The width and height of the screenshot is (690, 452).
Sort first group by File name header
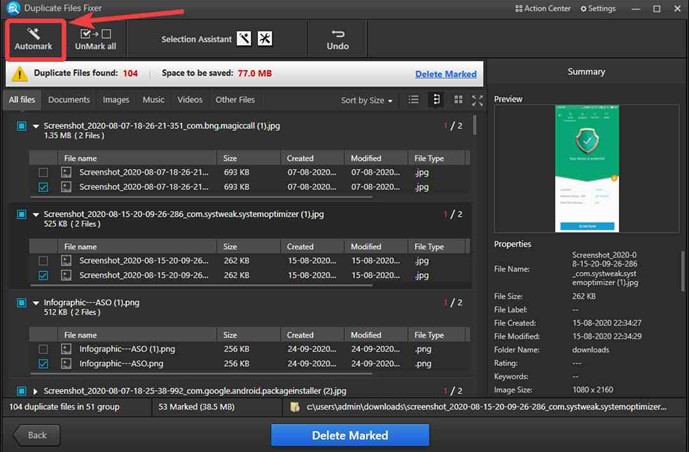137,158
